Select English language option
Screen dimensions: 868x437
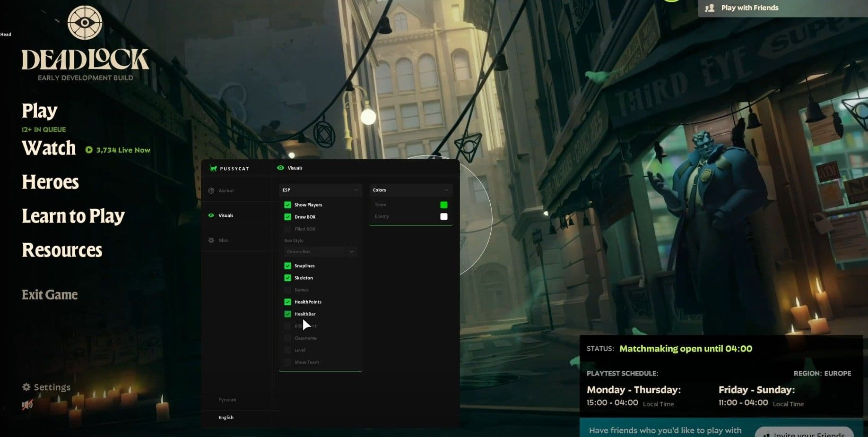[x=226, y=418]
